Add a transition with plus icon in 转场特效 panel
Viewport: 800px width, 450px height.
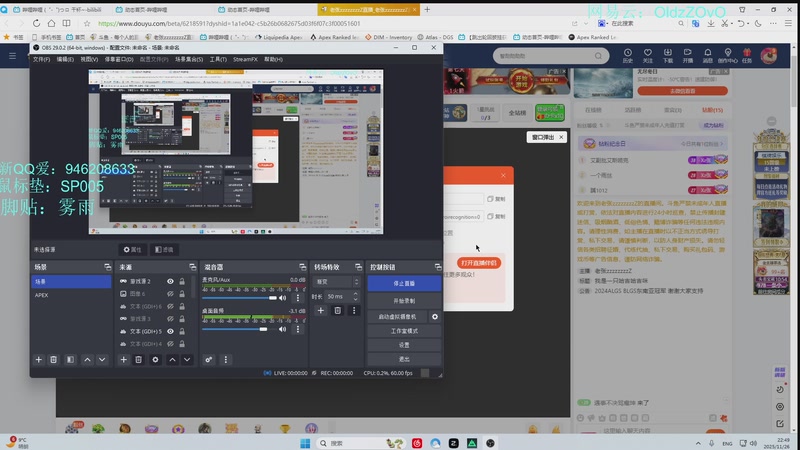tap(320, 310)
